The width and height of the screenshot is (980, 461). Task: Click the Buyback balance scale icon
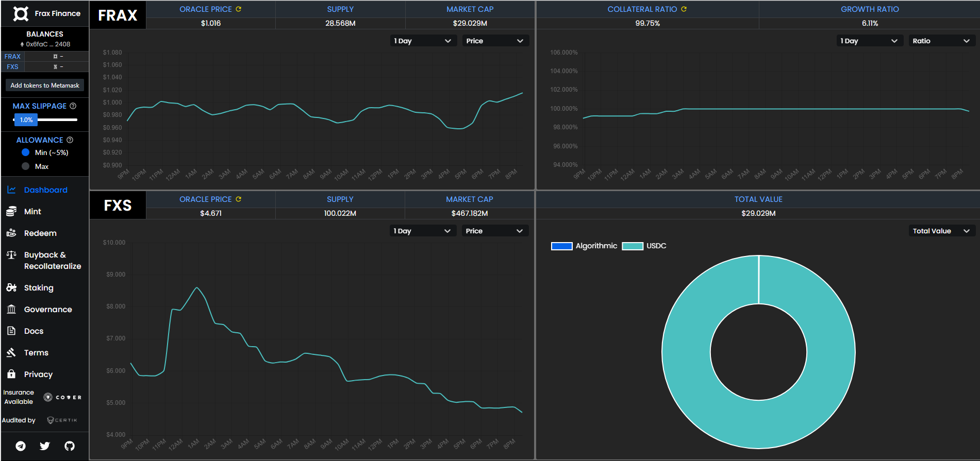(11, 254)
